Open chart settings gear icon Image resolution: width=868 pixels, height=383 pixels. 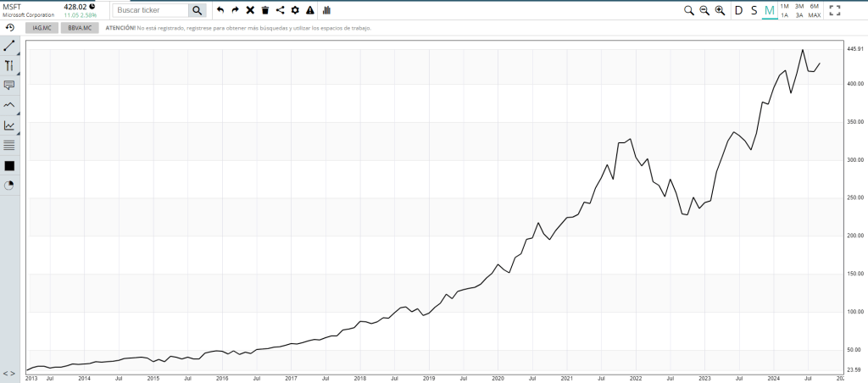coord(295,10)
